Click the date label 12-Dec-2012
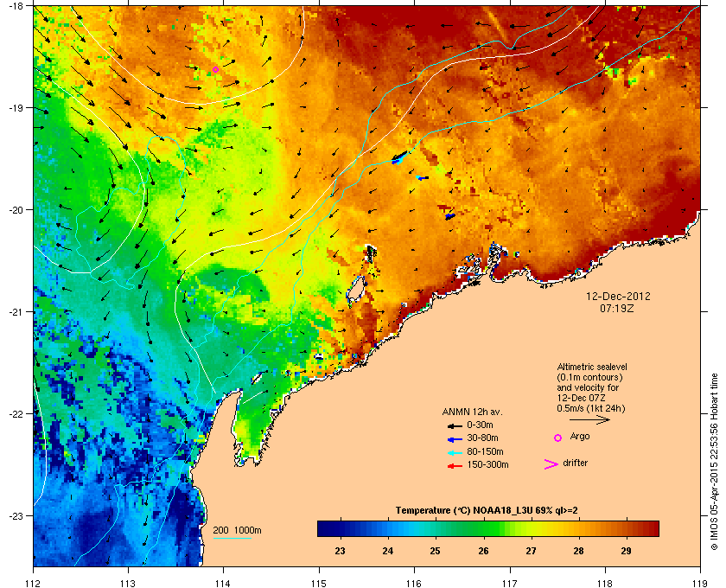This screenshot has width=726, height=588. coord(618,297)
